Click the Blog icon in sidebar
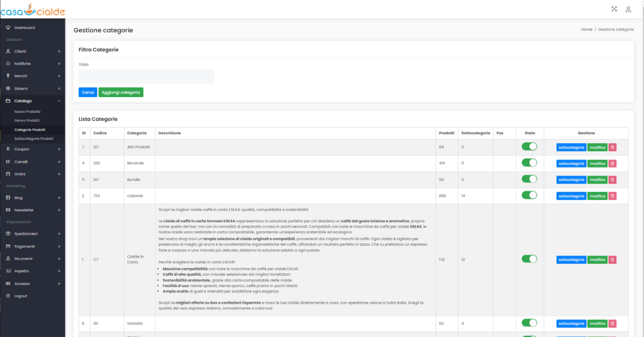644x337 pixels. coord(8,198)
